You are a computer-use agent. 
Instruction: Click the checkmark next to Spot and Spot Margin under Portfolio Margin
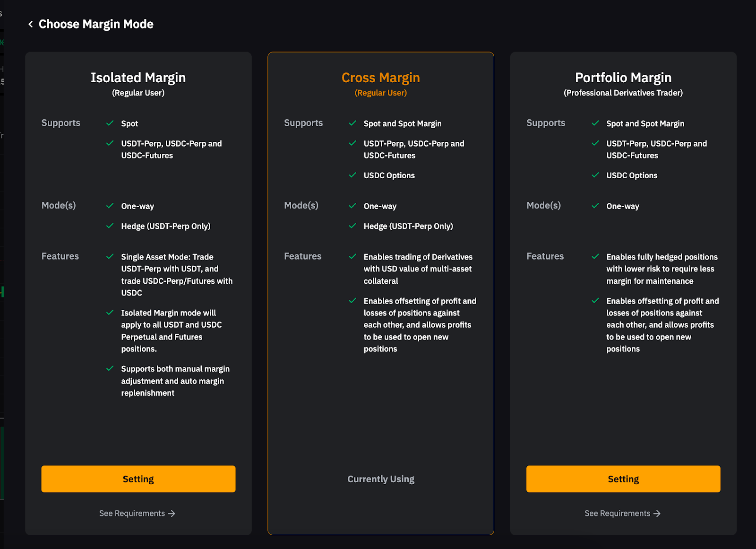[595, 123]
